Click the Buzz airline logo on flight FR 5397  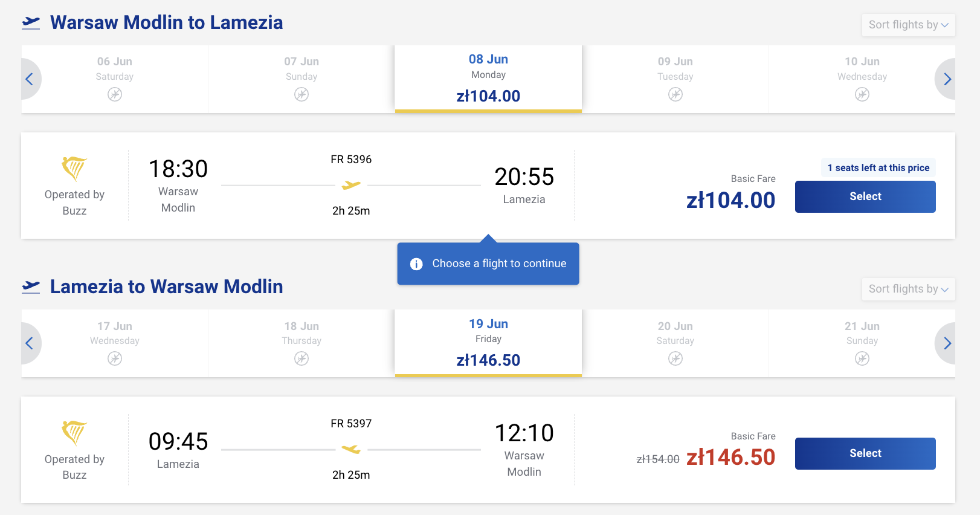coord(74,433)
